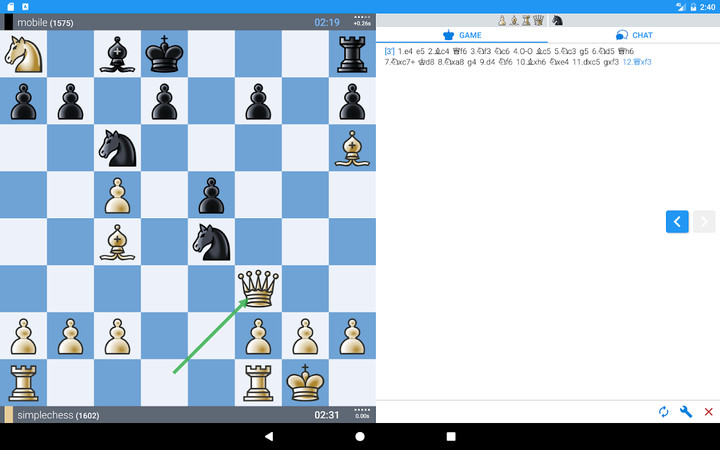Go to previous move with left arrow
Screen dimensions: 720x450
(x=677, y=222)
